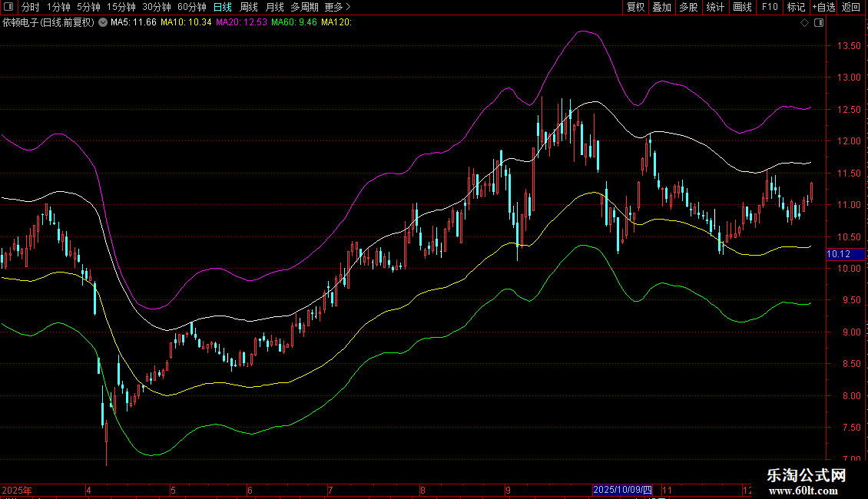Select the 5分钟 period tab
This screenshot has height=499, width=868.
[x=88, y=7]
